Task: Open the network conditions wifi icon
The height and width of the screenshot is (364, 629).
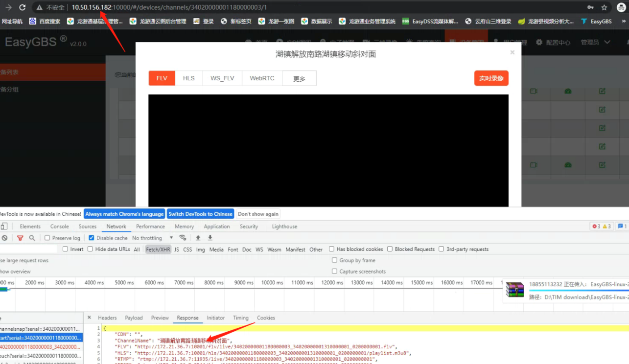Action: pyautogui.click(x=183, y=238)
